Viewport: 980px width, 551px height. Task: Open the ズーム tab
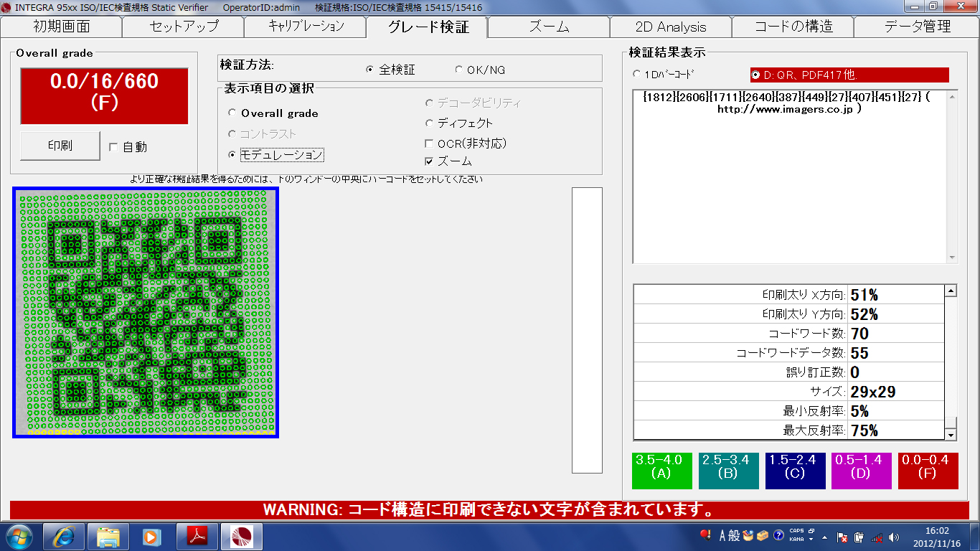tap(549, 27)
